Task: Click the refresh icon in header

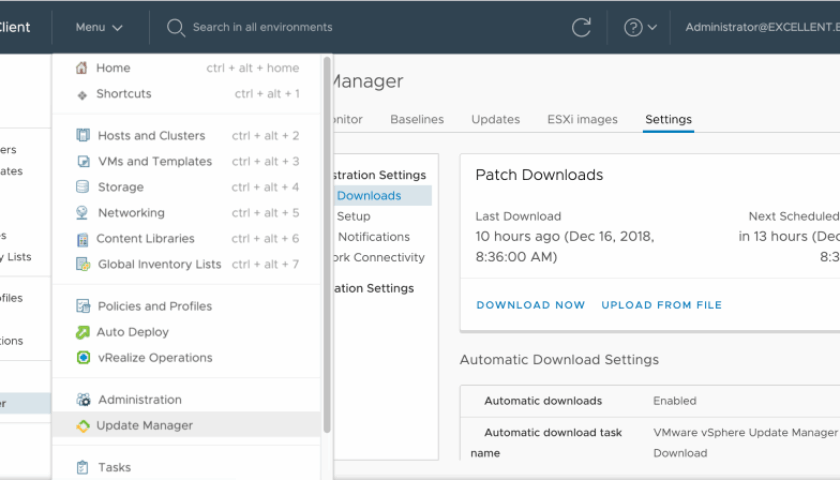Action: (581, 27)
